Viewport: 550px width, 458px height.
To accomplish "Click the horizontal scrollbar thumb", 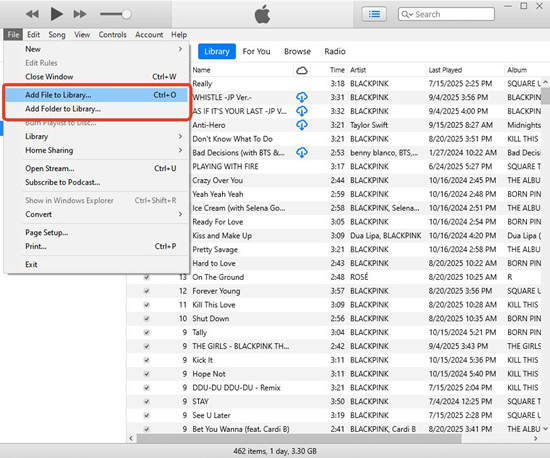I will click(x=299, y=438).
